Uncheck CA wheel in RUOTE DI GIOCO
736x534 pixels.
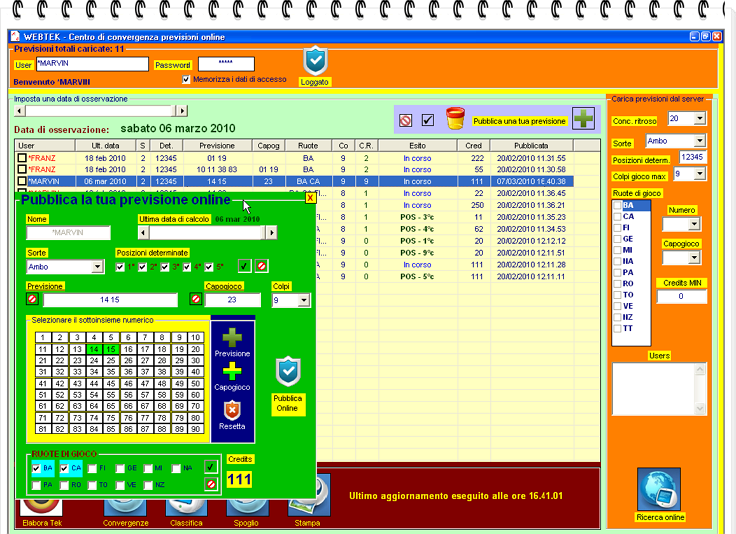coord(64,468)
